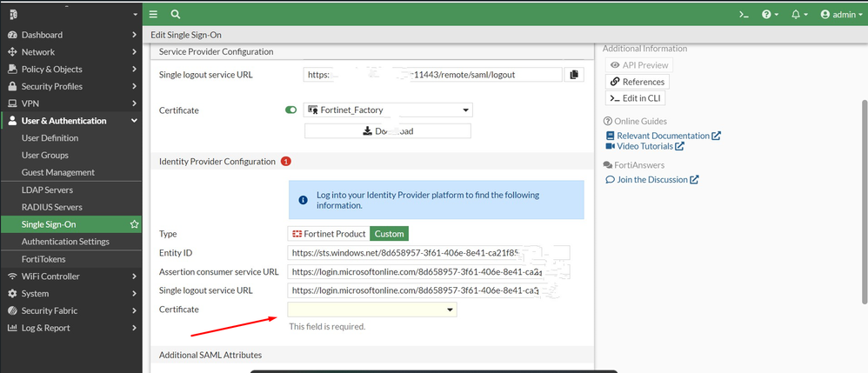This screenshot has height=373, width=868.
Task: Go to FortiTokens
Action: tap(71, 259)
